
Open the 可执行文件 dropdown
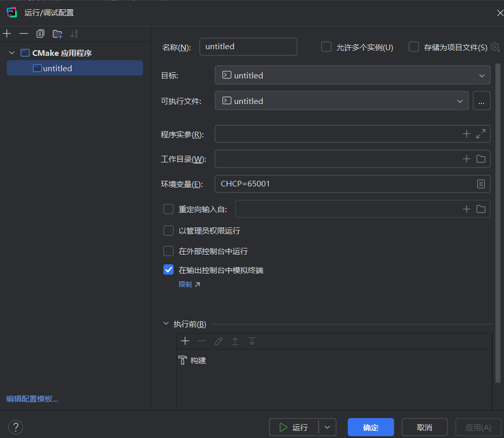pos(459,100)
